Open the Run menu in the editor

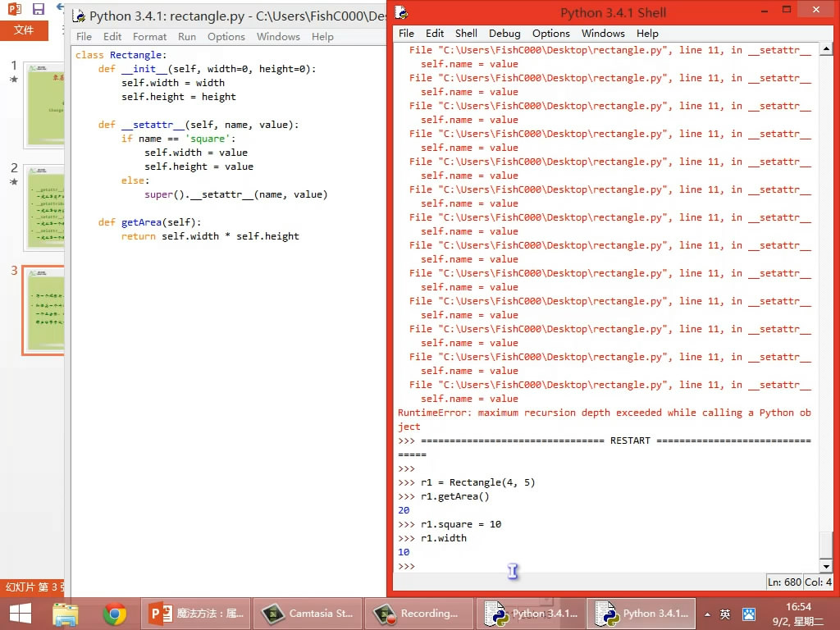(x=187, y=36)
